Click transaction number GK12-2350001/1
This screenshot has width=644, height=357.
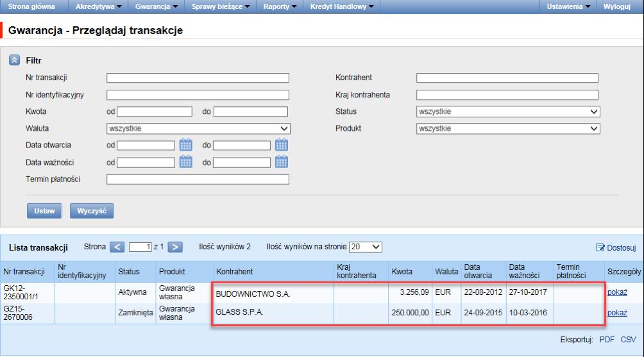tap(21, 292)
